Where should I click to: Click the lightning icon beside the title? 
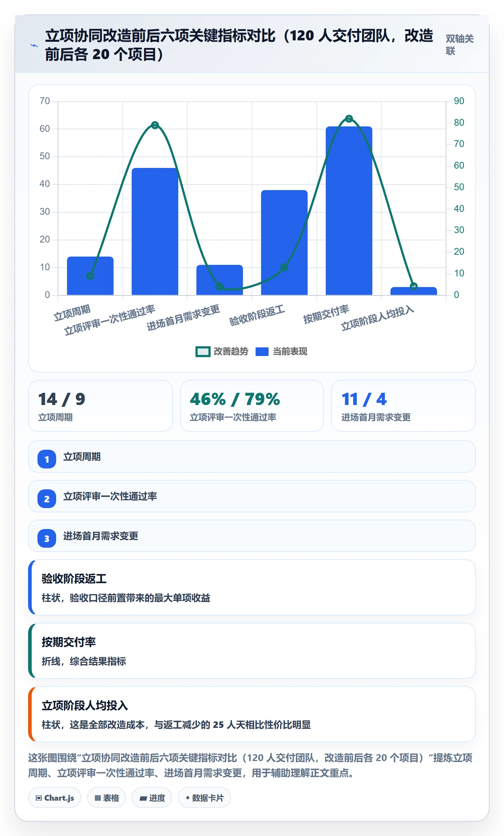point(34,45)
